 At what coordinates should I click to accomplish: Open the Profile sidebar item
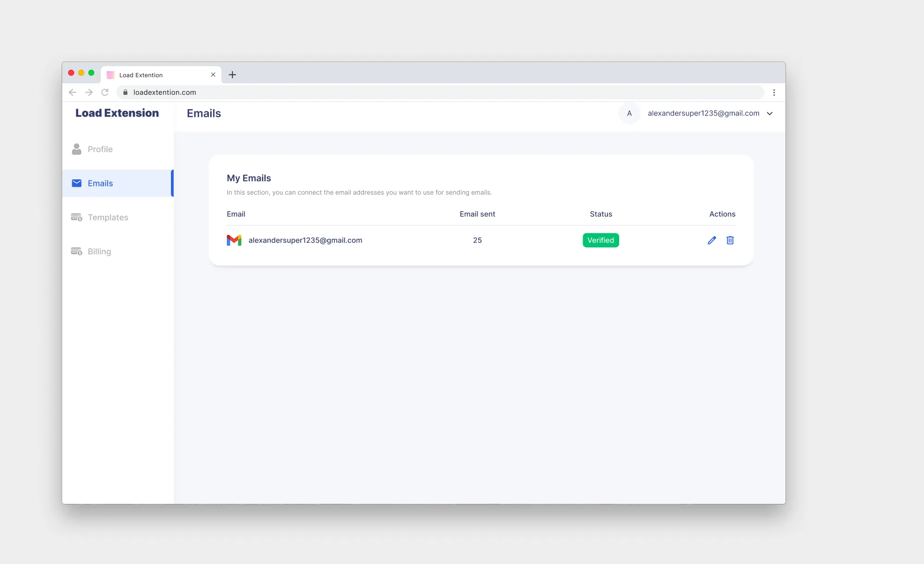100,149
